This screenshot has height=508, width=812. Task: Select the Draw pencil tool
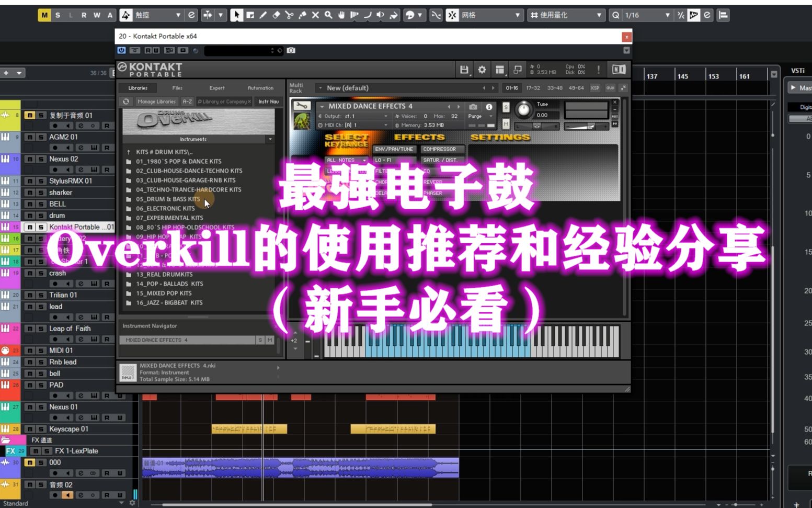pyautogui.click(x=263, y=15)
